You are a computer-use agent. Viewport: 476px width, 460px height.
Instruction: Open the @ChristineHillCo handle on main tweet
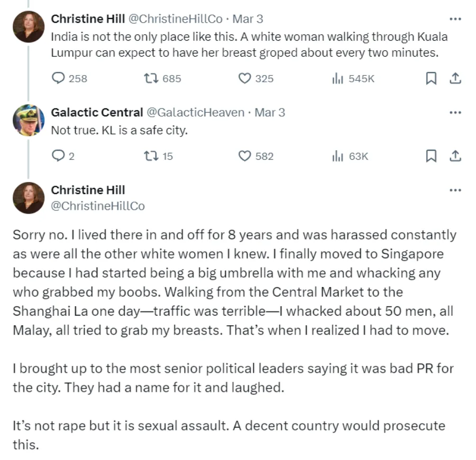(x=98, y=206)
